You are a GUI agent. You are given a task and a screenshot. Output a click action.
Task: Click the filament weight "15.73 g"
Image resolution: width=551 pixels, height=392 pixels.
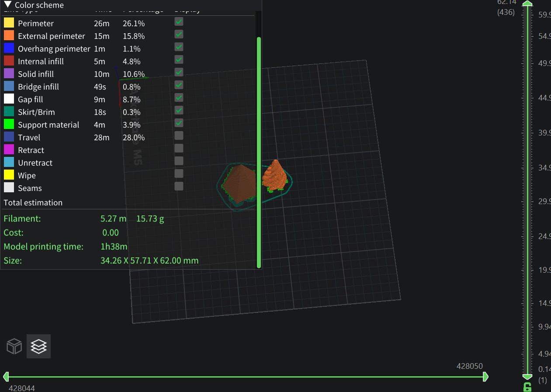click(150, 219)
